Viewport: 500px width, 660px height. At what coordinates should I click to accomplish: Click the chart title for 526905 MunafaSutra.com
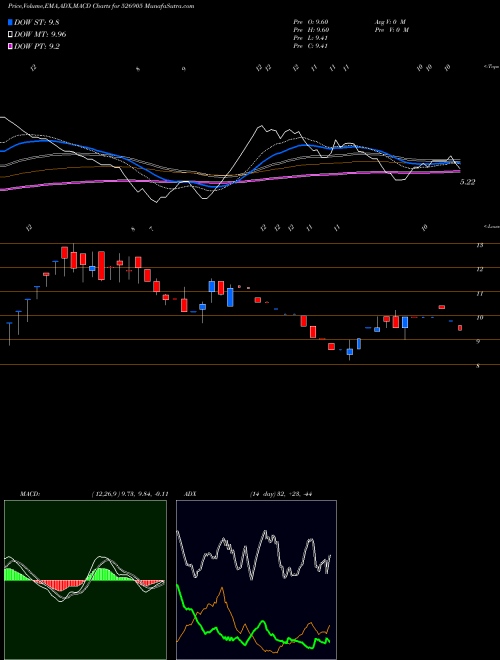pyautogui.click(x=101, y=6)
